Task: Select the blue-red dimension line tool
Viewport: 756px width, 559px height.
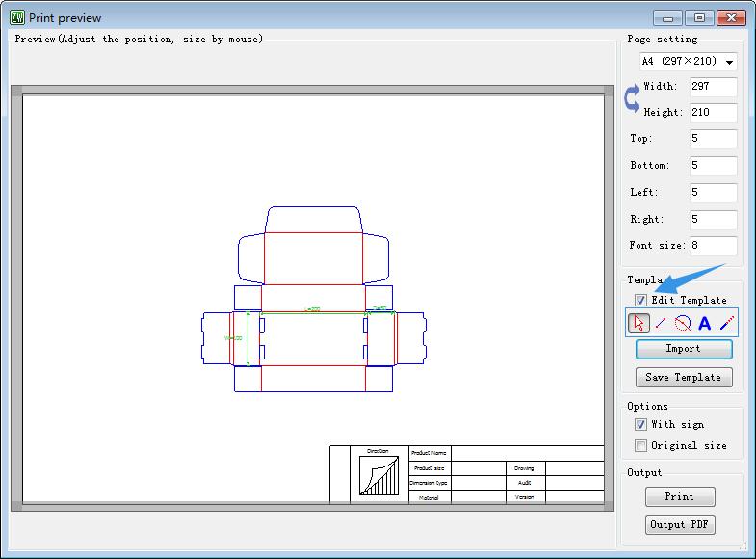Action: point(726,323)
